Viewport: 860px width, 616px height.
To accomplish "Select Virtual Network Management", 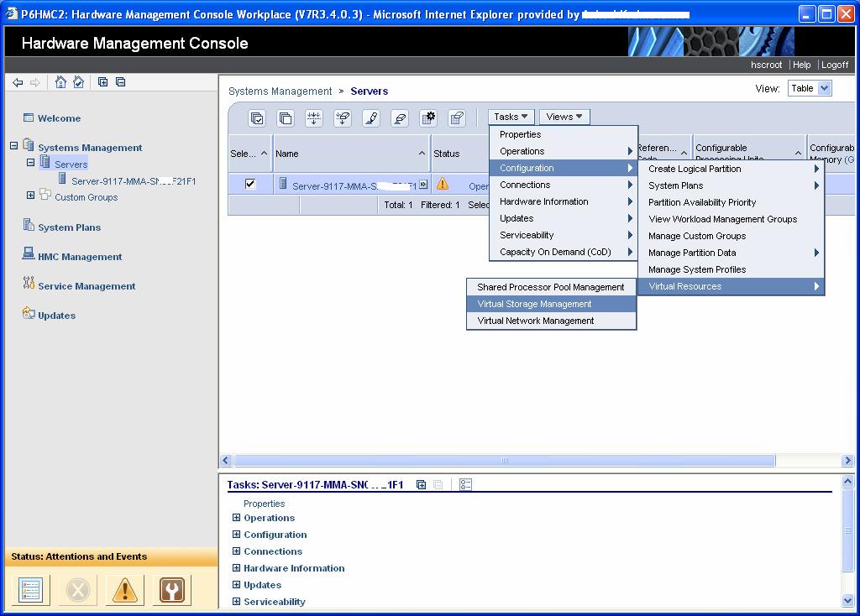I will [x=551, y=321].
